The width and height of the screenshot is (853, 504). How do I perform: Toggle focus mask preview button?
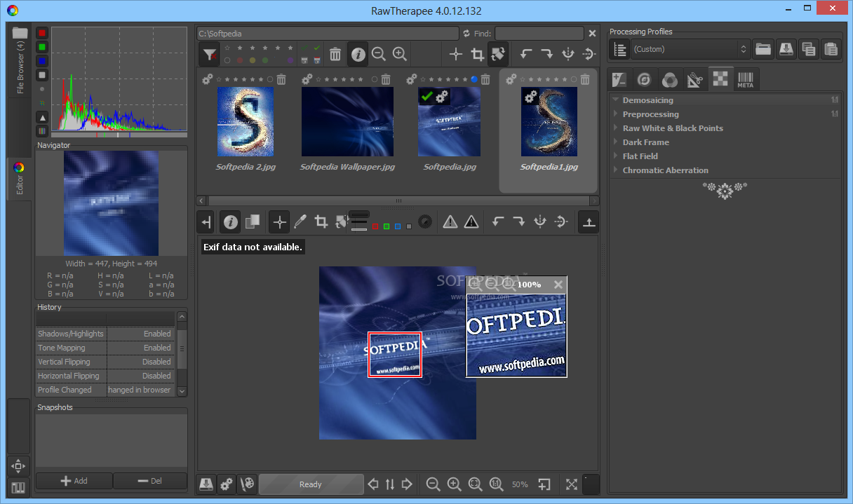(x=424, y=222)
